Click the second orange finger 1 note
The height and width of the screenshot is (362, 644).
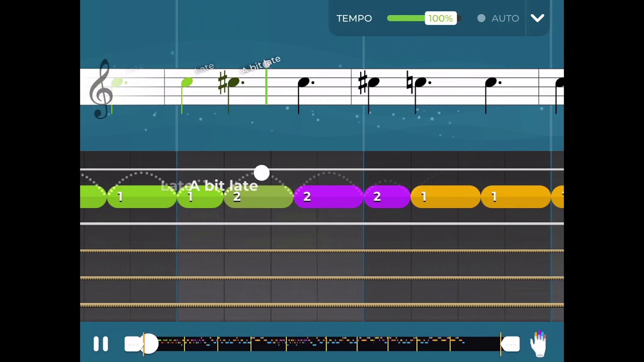(x=516, y=197)
